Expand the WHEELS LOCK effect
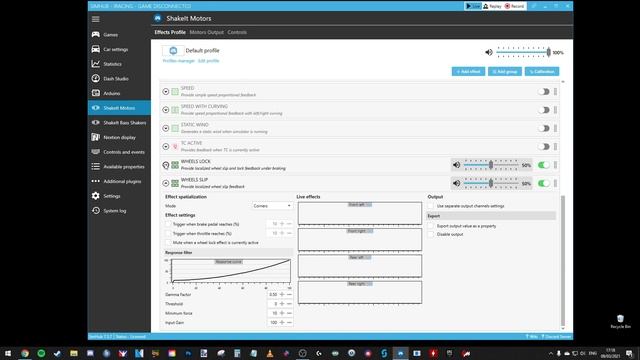Image resolution: width=640 pixels, height=360 pixels. (x=166, y=165)
